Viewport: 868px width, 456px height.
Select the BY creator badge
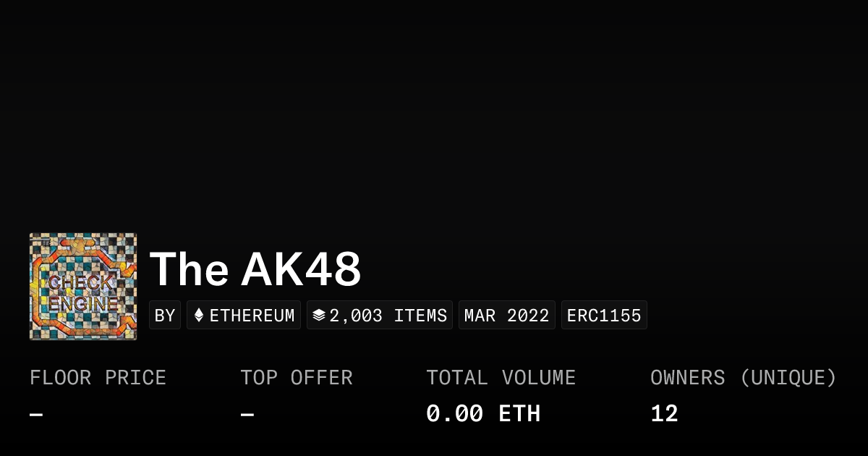165,316
